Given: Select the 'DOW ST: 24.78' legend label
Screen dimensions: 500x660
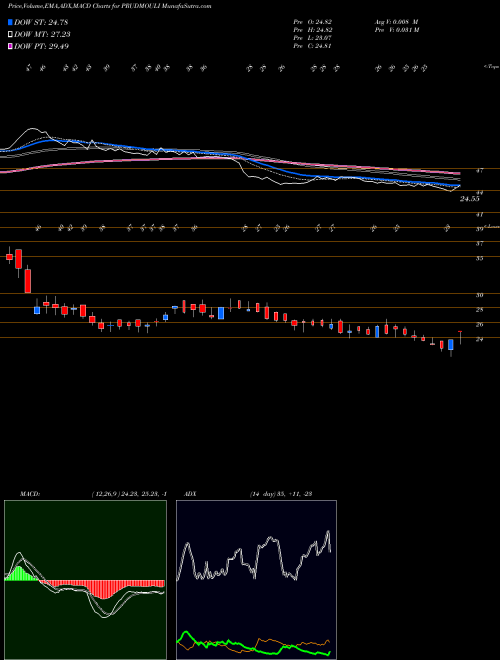Looking at the screenshot, I should click(41, 22).
